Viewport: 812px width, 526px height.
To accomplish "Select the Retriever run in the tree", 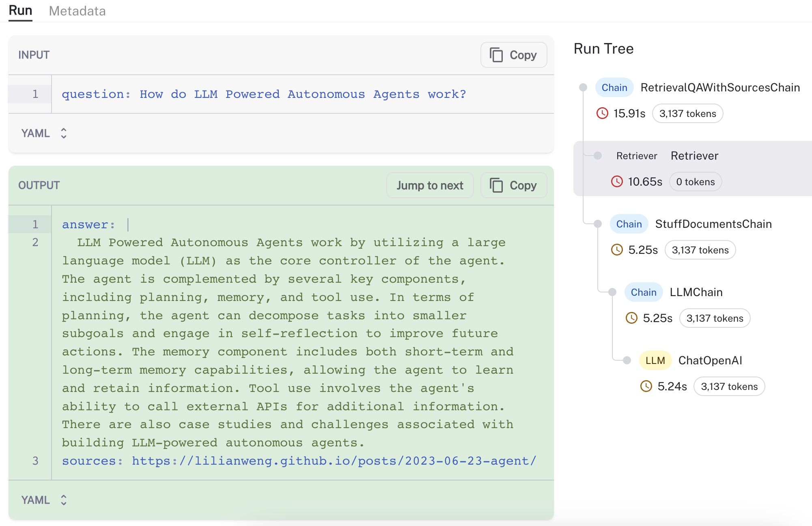I will [694, 156].
